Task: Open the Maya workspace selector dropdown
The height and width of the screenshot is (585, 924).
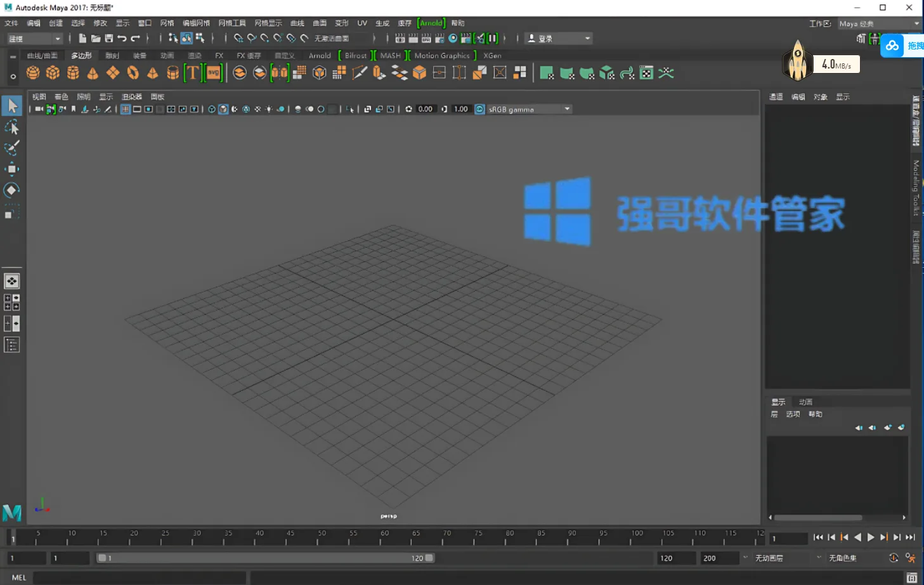Action: pyautogui.click(x=880, y=23)
